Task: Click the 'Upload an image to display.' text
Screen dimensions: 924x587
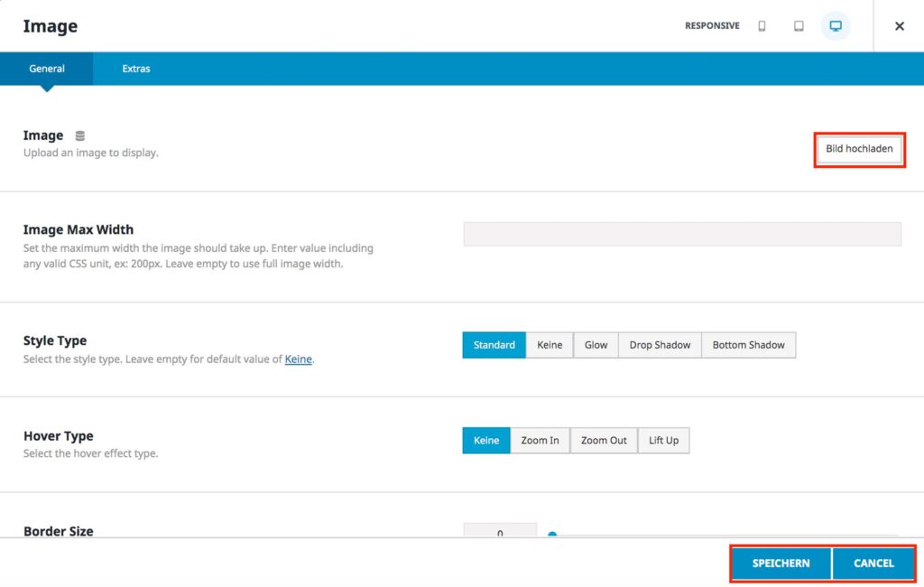Action: tap(91, 153)
